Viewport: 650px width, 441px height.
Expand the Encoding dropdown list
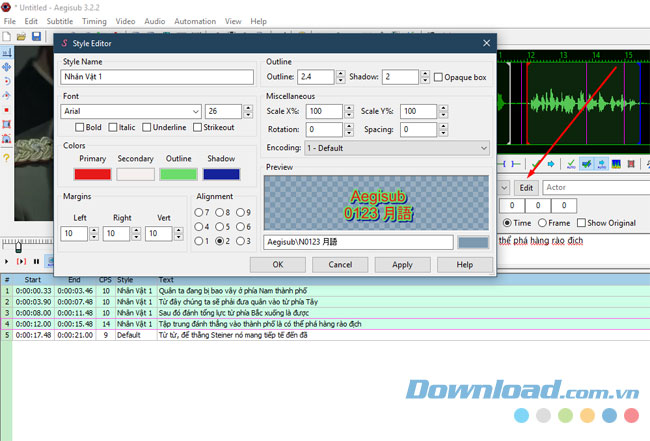click(x=483, y=148)
